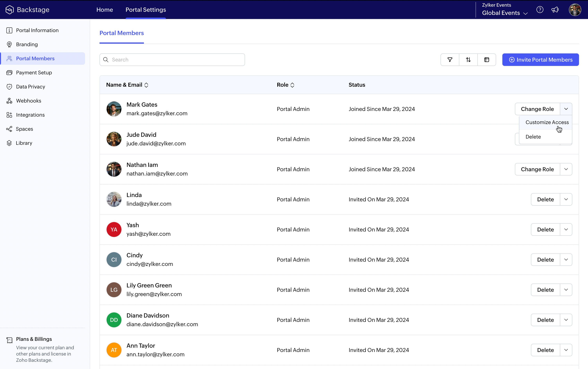Click the Status column header
Viewport: 588px width, 369px height.
[357, 85]
